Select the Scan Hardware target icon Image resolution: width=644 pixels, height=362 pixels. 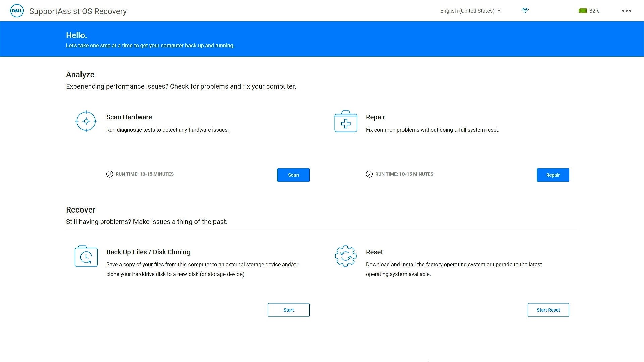click(86, 121)
